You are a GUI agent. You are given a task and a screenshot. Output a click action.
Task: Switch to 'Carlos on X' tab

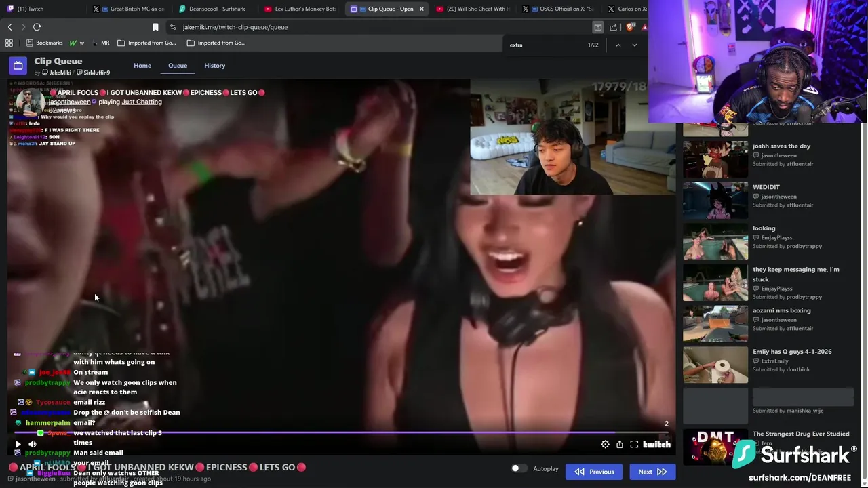pos(625,9)
